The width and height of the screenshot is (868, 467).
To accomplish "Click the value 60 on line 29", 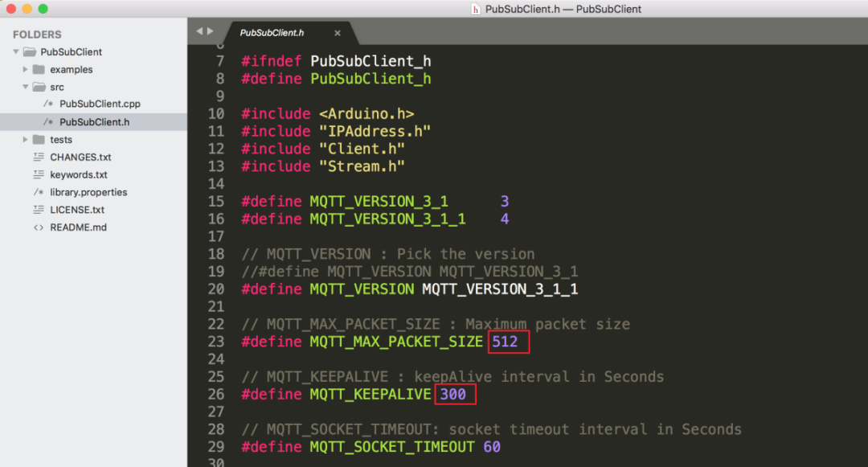I will tap(492, 447).
